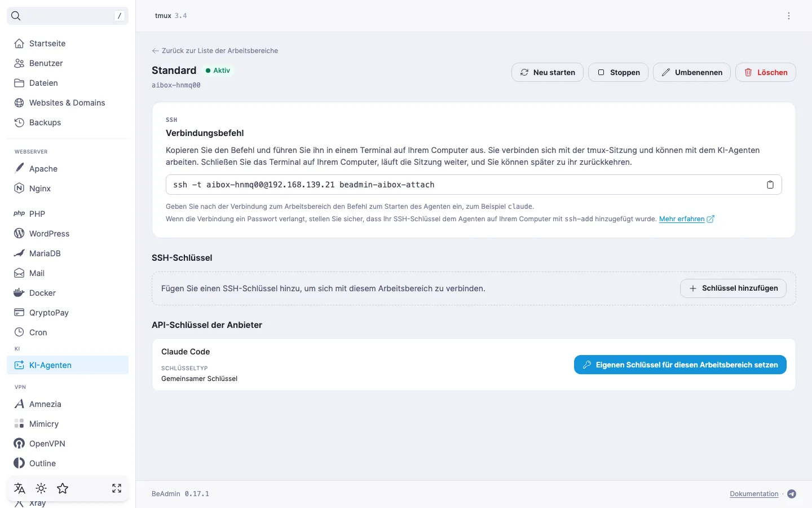Go to Benutzer section
The width and height of the screenshot is (812, 508).
coord(68,63)
